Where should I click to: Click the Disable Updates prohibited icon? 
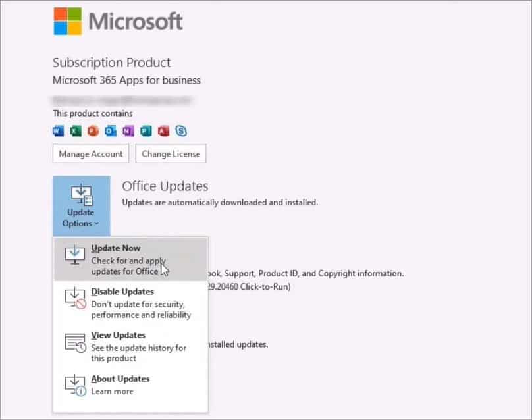tap(75, 299)
